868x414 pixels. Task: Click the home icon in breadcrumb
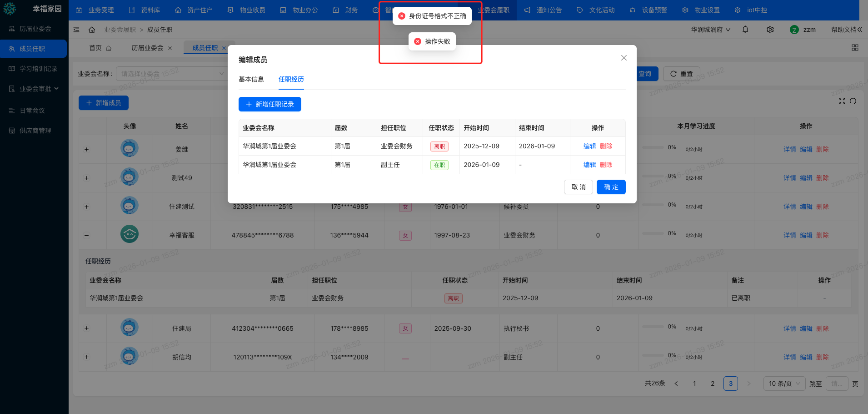(92, 30)
